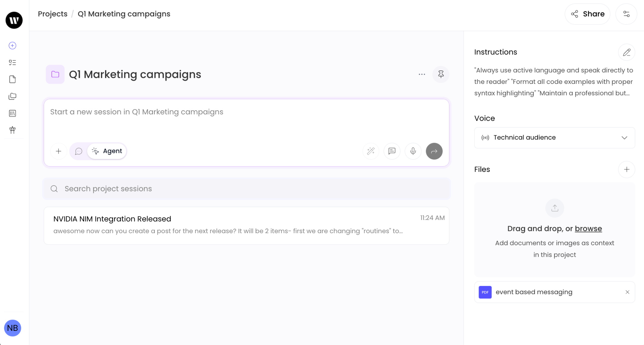Remove the event based messaging PDF

pos(627,292)
